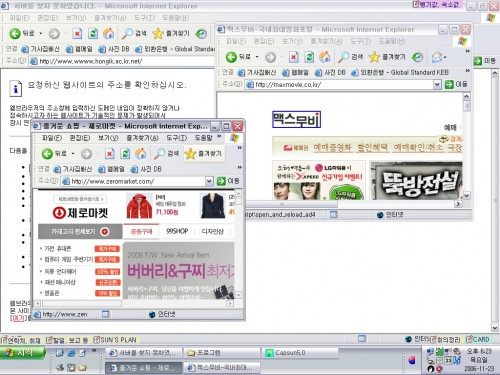Click Go arrow button in Maxmovie window
This screenshot has width=500, height=375.
coord(456,84)
